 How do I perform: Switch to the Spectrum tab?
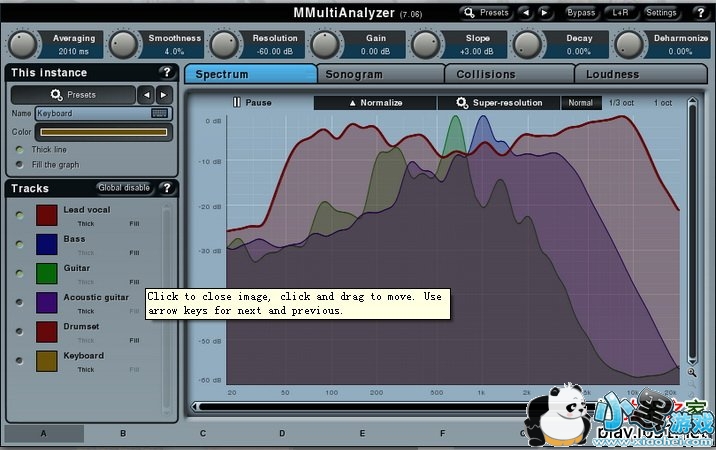[x=251, y=74]
